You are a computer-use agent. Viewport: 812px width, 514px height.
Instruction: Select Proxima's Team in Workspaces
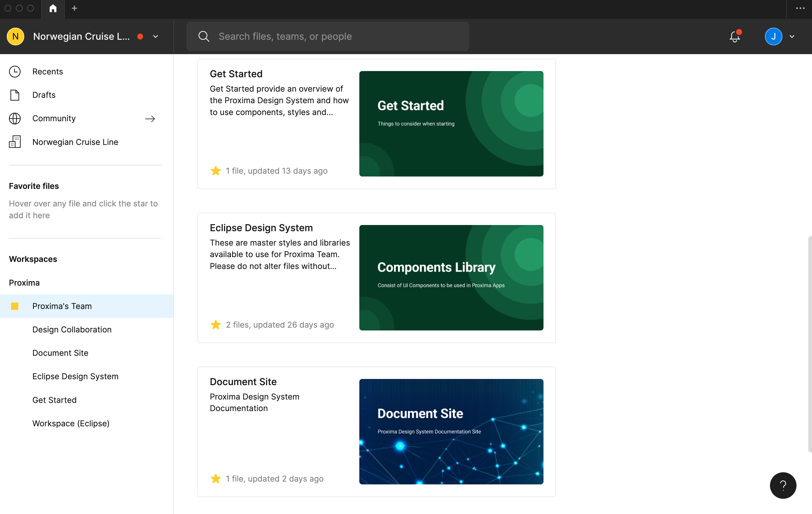tap(87, 306)
